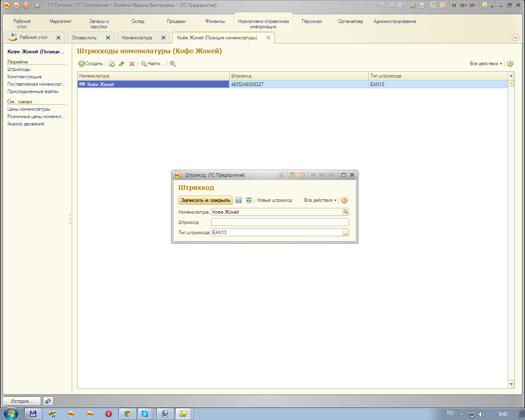Open the Администрирование section
Viewport: 525px width, 420px height.
pos(395,21)
